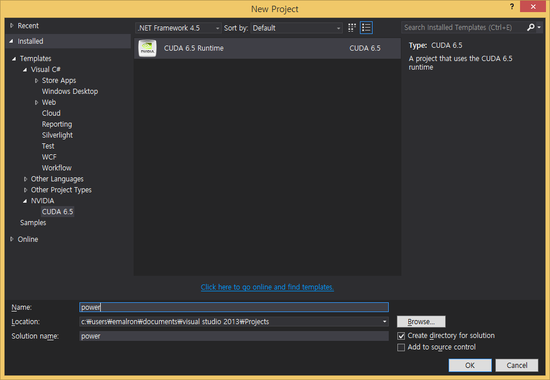Select the Samples category
The height and width of the screenshot is (380, 550).
[33, 223]
